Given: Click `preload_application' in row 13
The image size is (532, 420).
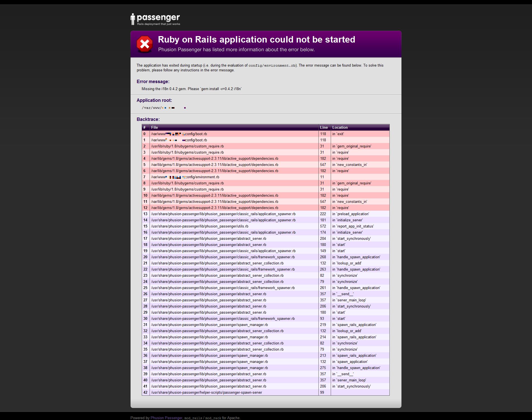Looking at the screenshot, I should pos(351,214).
